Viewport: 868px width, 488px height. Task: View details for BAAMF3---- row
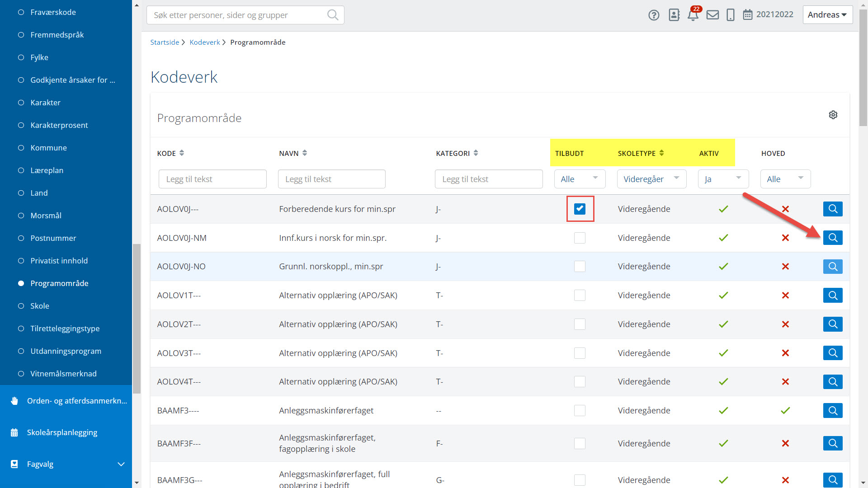833,411
